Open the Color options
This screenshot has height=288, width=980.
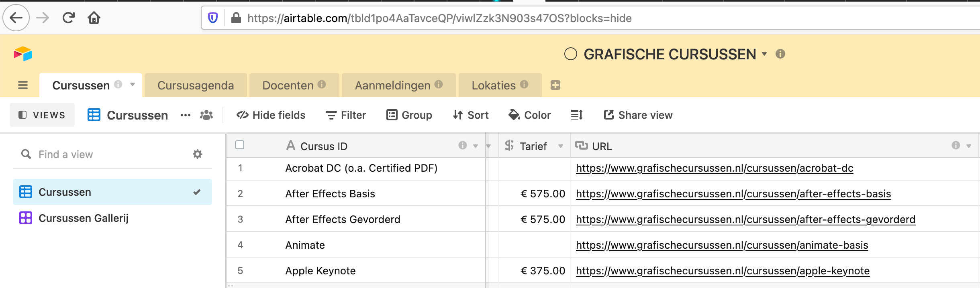pos(529,115)
